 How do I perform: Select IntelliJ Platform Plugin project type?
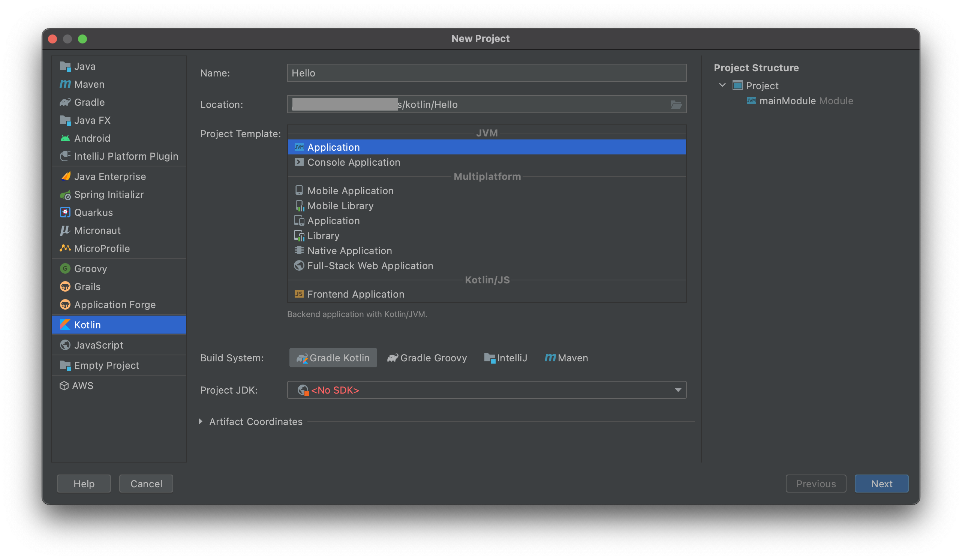[x=119, y=156]
